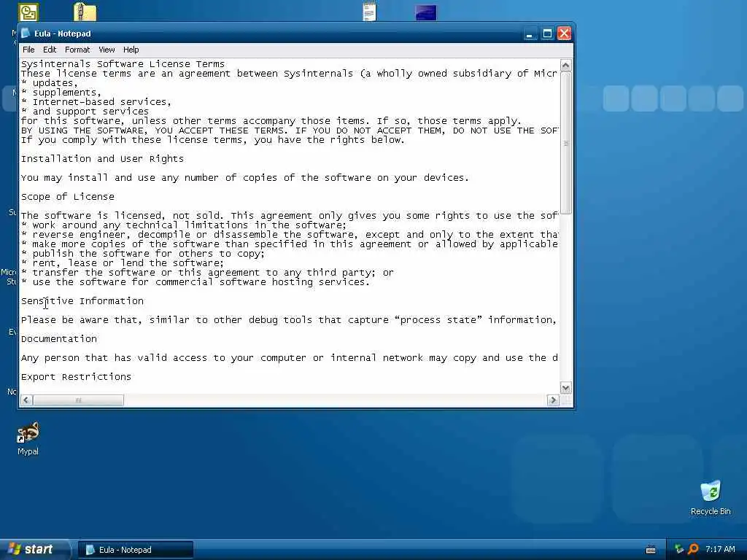Click the 'Sensitive Information' heading
The image size is (747, 560).
(x=82, y=301)
